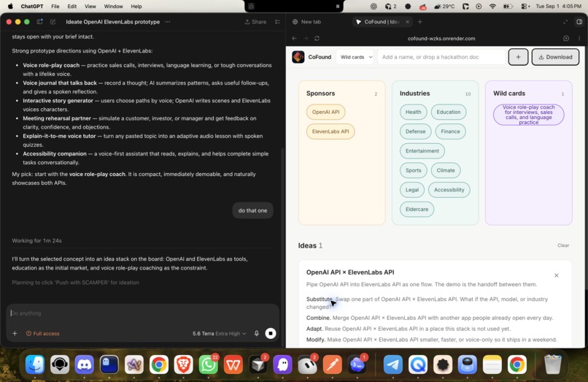The image size is (588, 382).
Task: Start a new chat with the compose icon
Action: coord(53,22)
